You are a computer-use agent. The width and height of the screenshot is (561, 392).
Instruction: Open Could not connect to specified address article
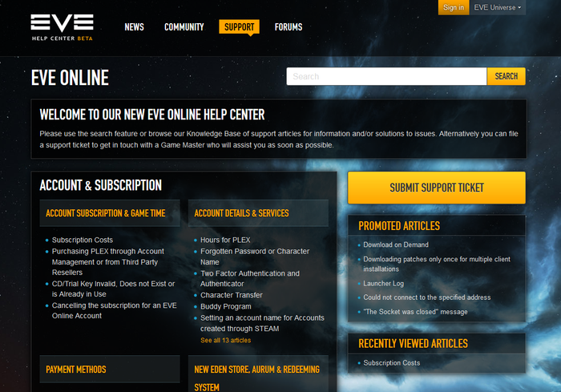tap(427, 297)
